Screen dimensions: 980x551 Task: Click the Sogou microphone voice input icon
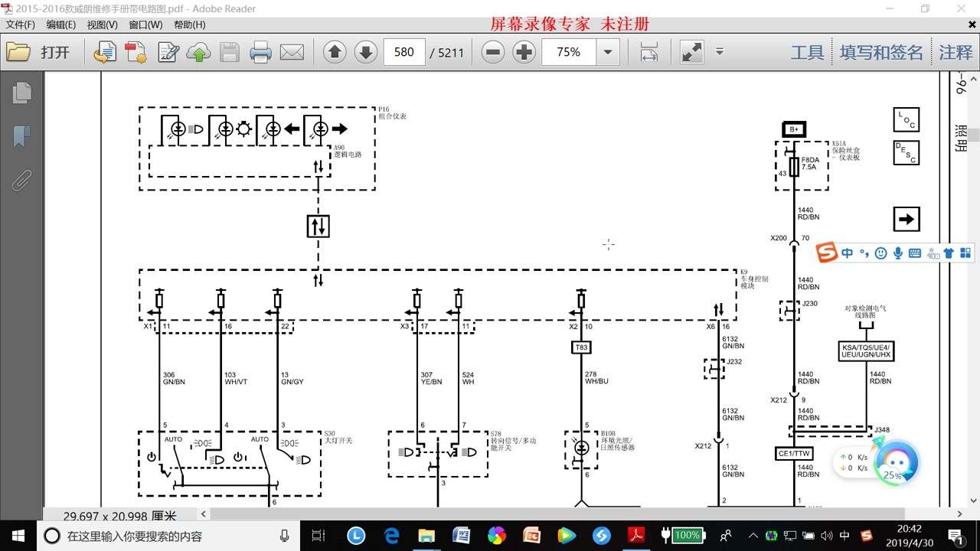[897, 253]
